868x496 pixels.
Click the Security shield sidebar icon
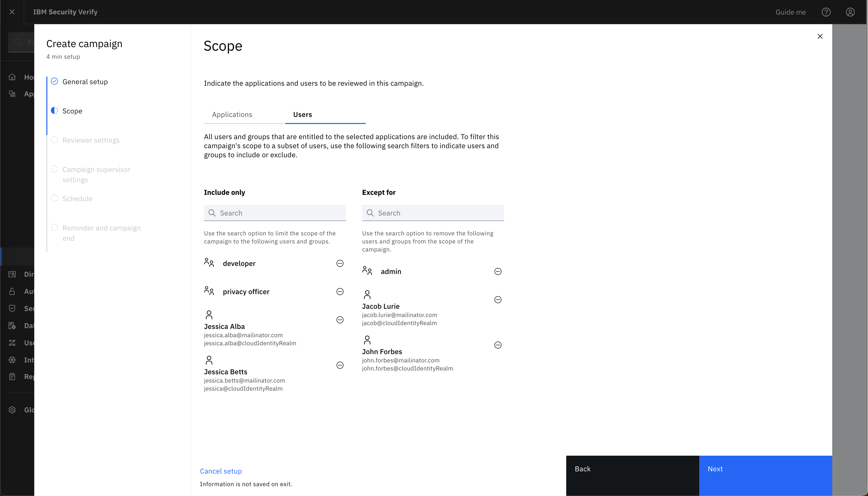(x=12, y=308)
